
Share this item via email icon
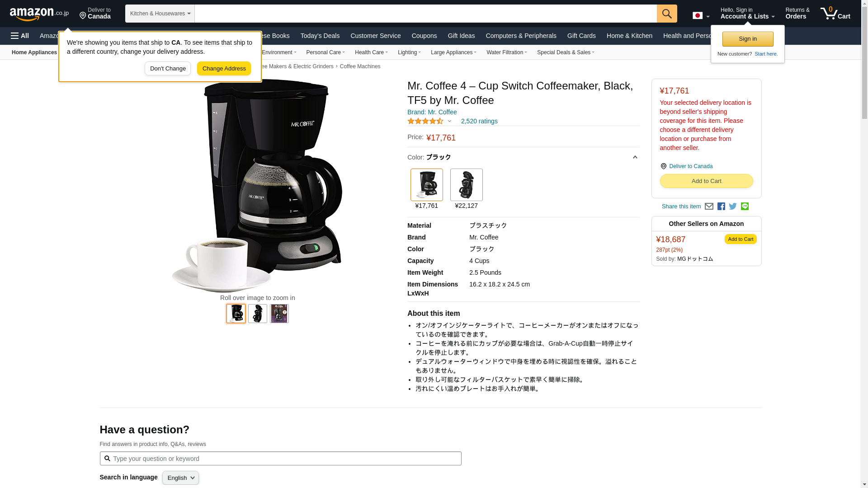tap(709, 206)
